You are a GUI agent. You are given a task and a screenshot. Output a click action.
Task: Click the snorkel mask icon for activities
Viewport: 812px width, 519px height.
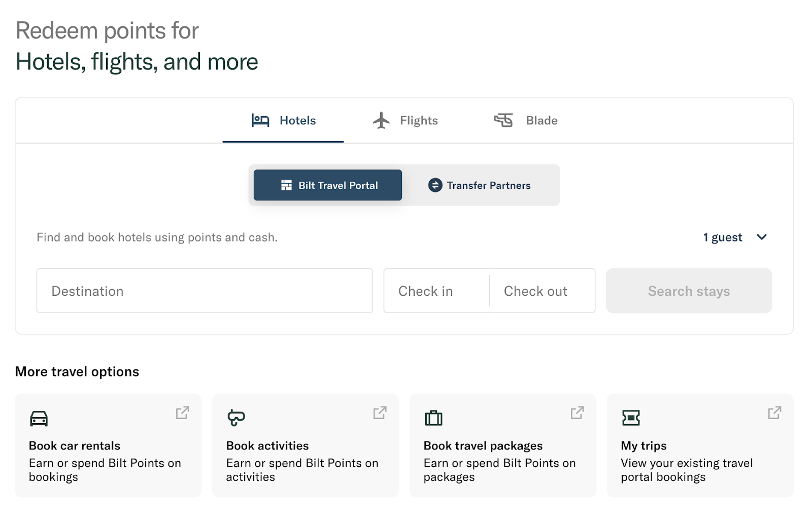pyautogui.click(x=236, y=418)
